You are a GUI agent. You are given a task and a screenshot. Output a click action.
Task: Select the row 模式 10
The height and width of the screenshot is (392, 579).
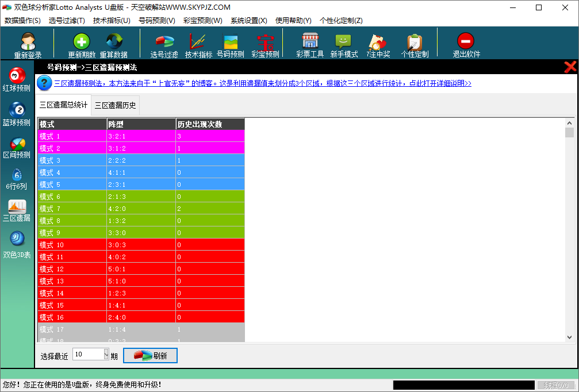141,245
